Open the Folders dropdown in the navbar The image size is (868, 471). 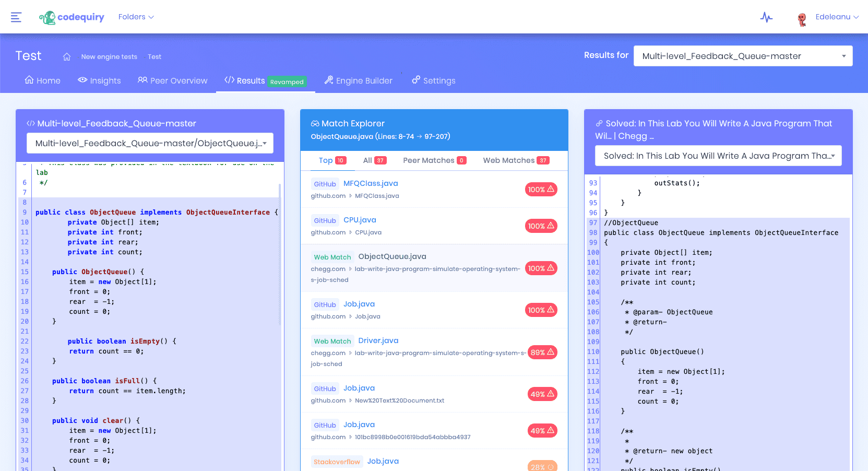[136, 17]
